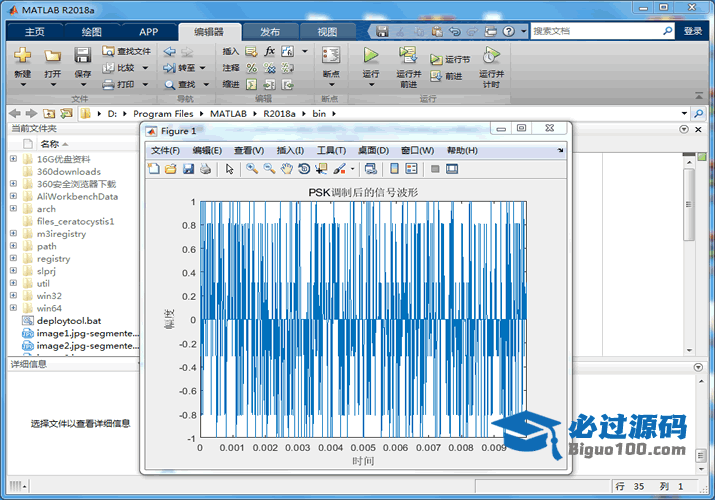Toggle Insert Colorbar in Figure 1 toolbar
Viewport: 715px width, 500px height.
pyautogui.click(x=394, y=169)
